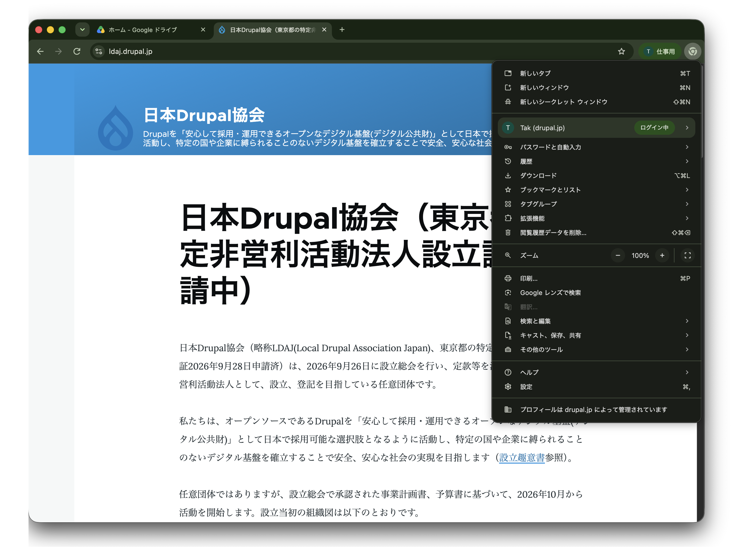
Task: Select 新しいタブ from the menu
Action: (x=596, y=73)
